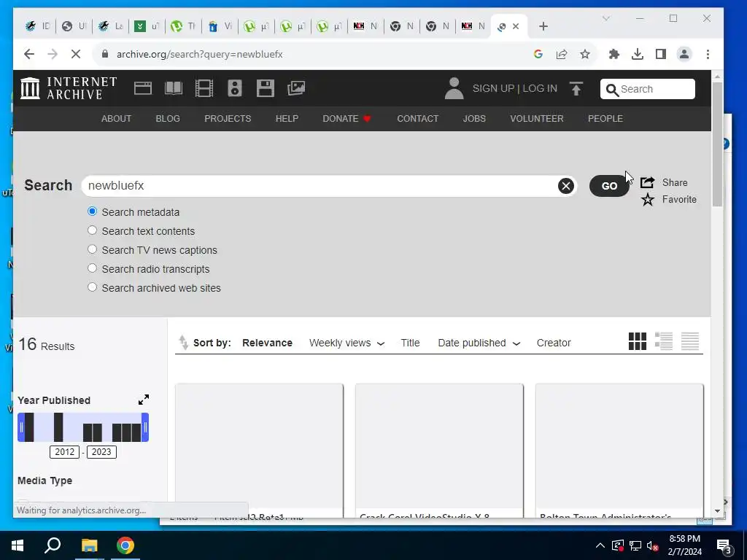
Task: Sort results by Creator
Action: click(x=554, y=343)
